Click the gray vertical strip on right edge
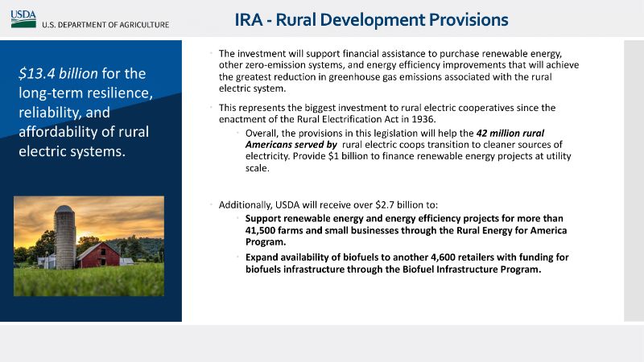The width and height of the screenshot is (644, 362). click(x=634, y=180)
